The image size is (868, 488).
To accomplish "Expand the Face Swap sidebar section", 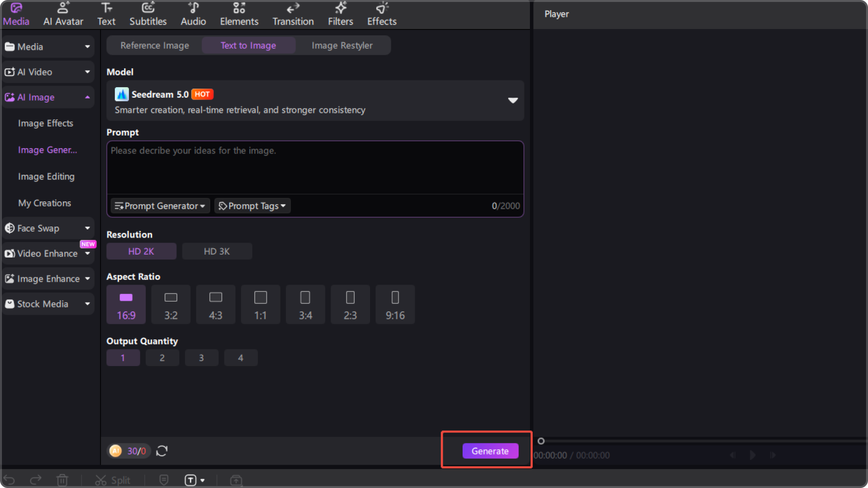I will (x=47, y=229).
